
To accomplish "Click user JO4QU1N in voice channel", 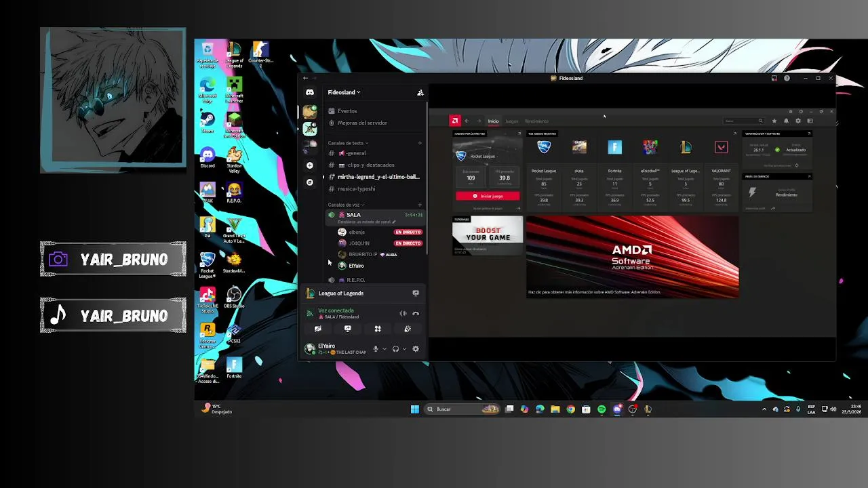I will point(359,243).
